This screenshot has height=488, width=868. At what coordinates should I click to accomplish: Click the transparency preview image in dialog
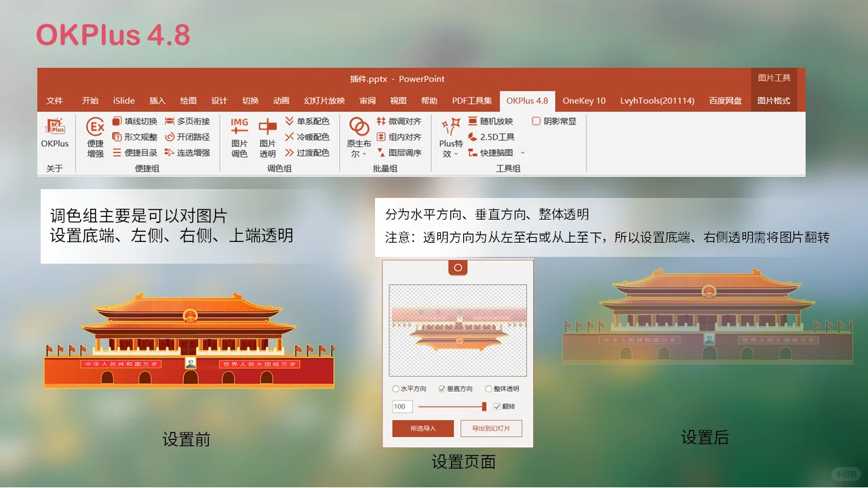[x=458, y=330]
